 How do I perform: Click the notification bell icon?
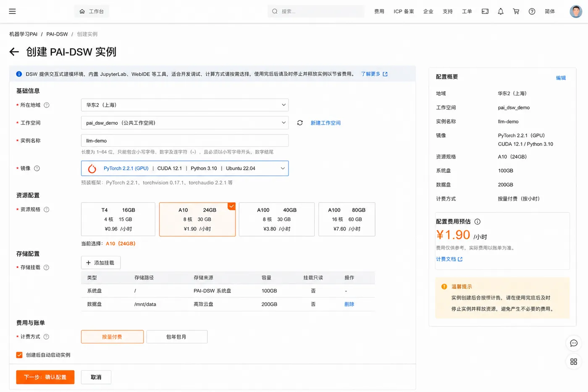[501, 11]
